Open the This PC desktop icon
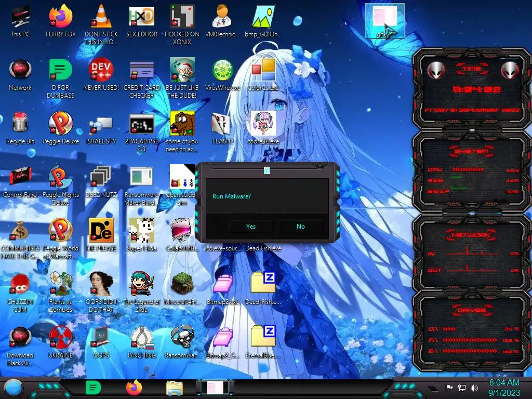Image resolution: width=532 pixels, height=399 pixels. coord(20,20)
